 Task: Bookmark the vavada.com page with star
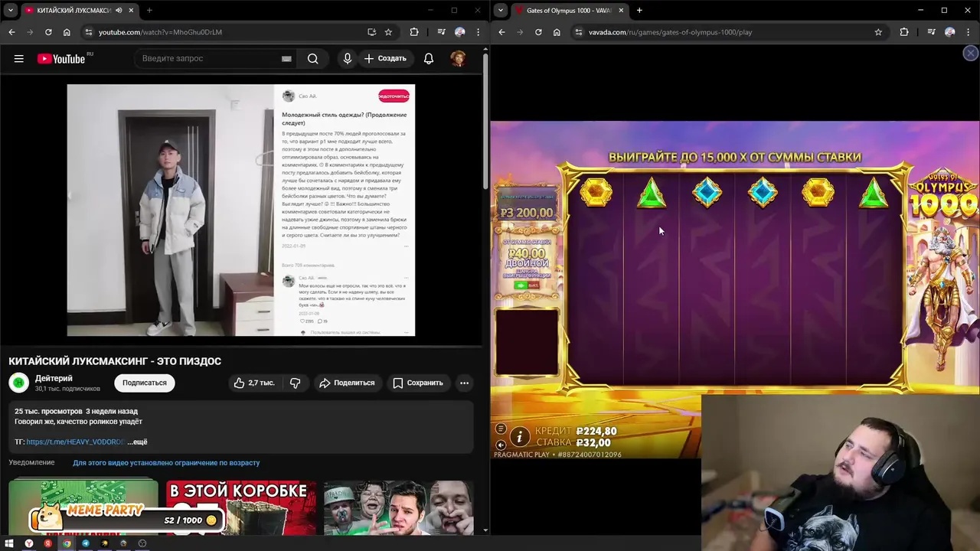click(x=878, y=32)
